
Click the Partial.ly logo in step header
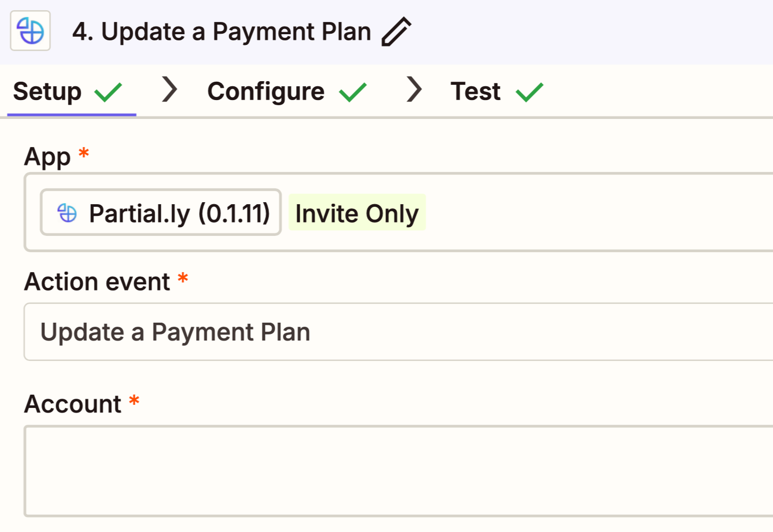[31, 31]
